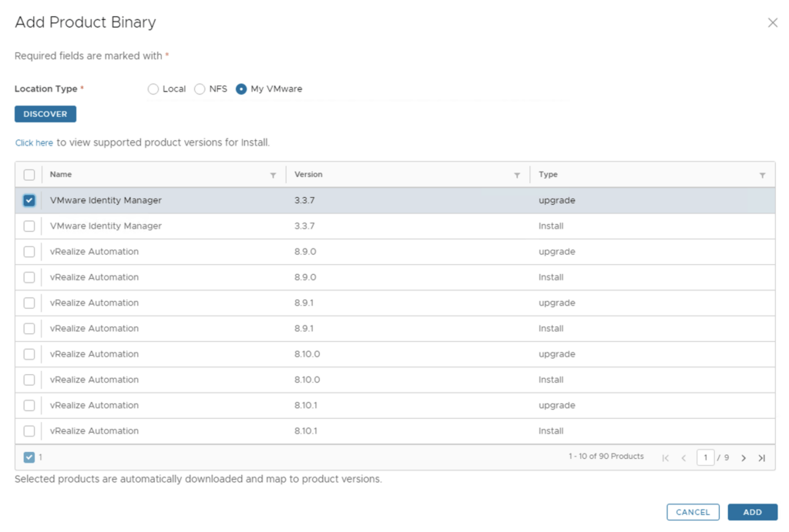Open the Name column filter
The width and height of the screenshot is (789, 532).
[x=273, y=175]
